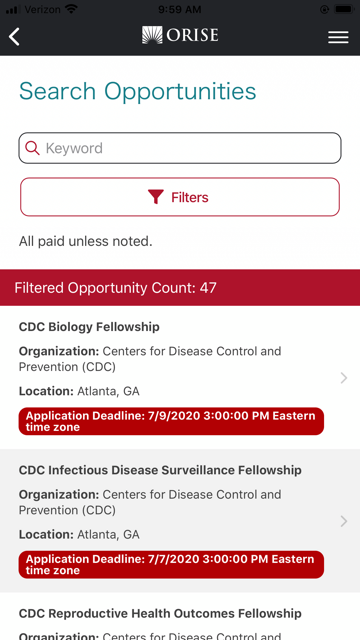Tap the 7/9/2020 application deadline badge
The image size is (360, 640).
[171, 421]
